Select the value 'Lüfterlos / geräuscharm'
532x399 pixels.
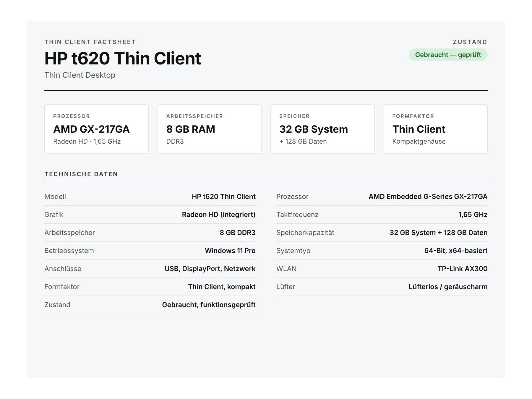(x=448, y=287)
